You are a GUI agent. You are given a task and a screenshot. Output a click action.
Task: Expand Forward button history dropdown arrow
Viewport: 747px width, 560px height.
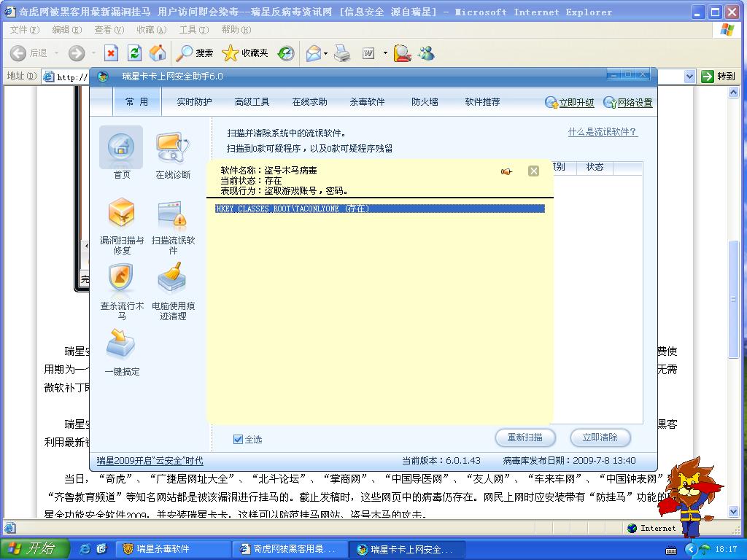click(93, 52)
